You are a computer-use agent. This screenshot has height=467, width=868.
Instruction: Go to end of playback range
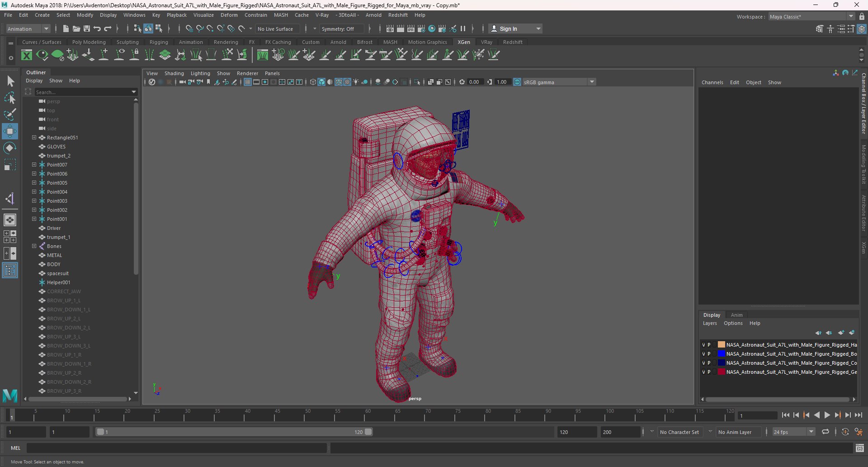[x=858, y=415]
